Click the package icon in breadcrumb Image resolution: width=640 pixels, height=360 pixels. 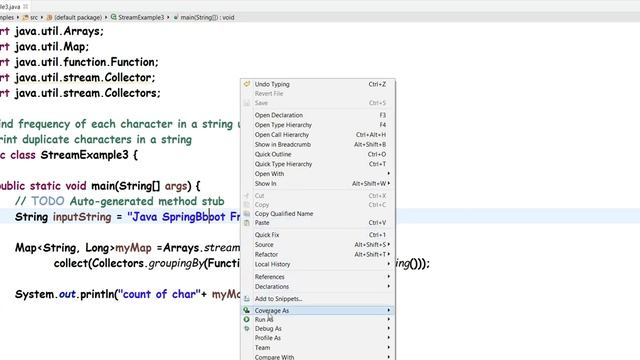(50, 18)
